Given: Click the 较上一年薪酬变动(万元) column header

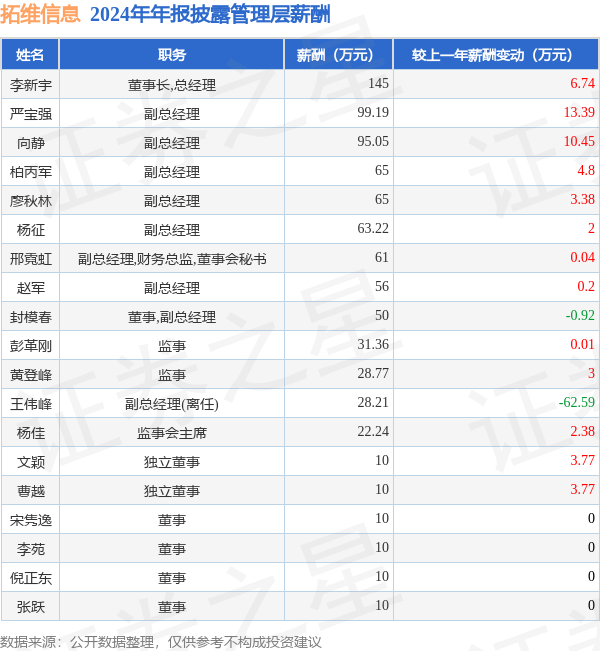Looking at the screenshot, I should [x=496, y=54].
